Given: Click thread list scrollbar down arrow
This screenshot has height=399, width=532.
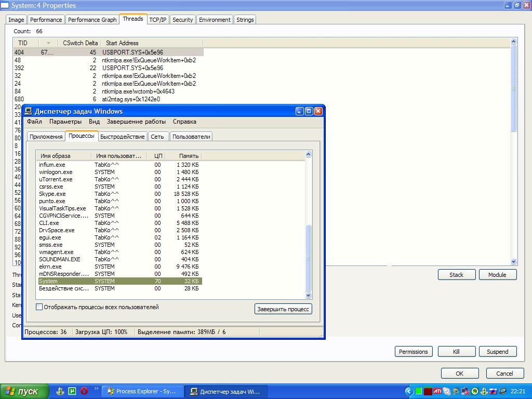Looking at the screenshot, I should click(513, 262).
